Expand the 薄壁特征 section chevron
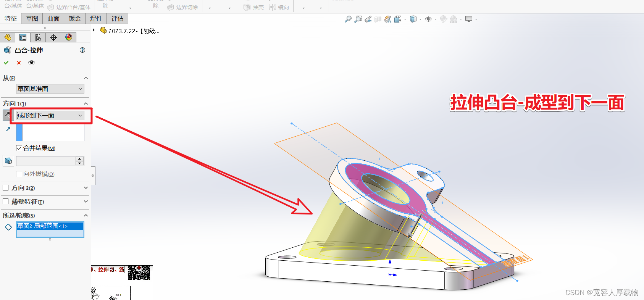The image size is (644, 300). tap(86, 202)
